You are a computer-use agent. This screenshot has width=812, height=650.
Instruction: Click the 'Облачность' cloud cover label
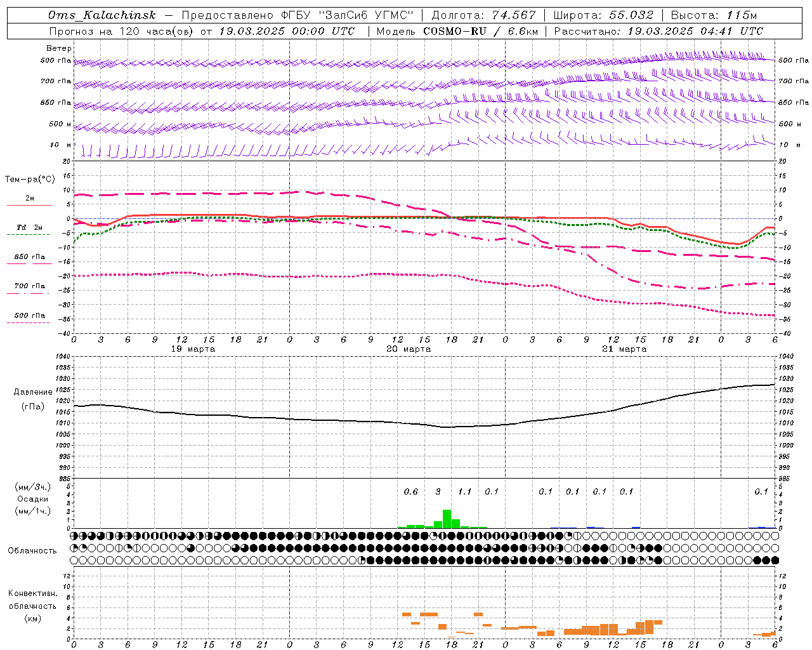(32, 550)
